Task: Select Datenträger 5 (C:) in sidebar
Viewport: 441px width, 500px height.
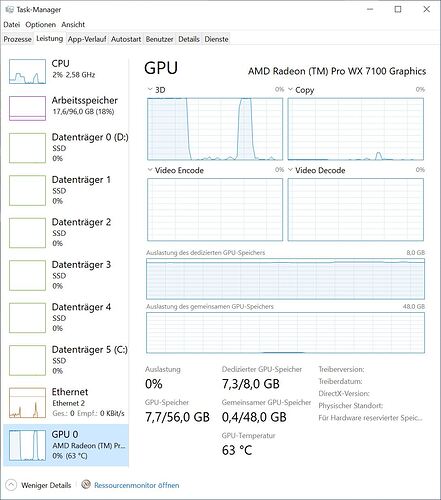Action: (x=66, y=360)
